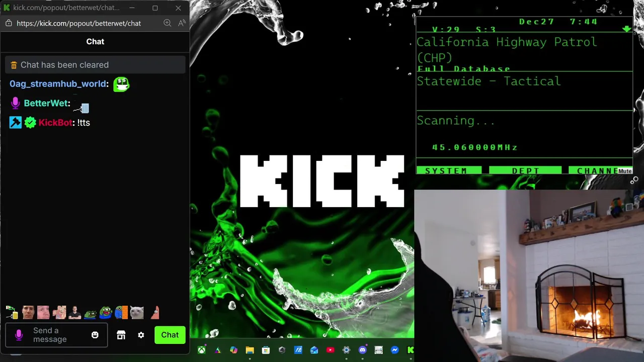Click Statewide - Tactical department line

[x=489, y=81]
